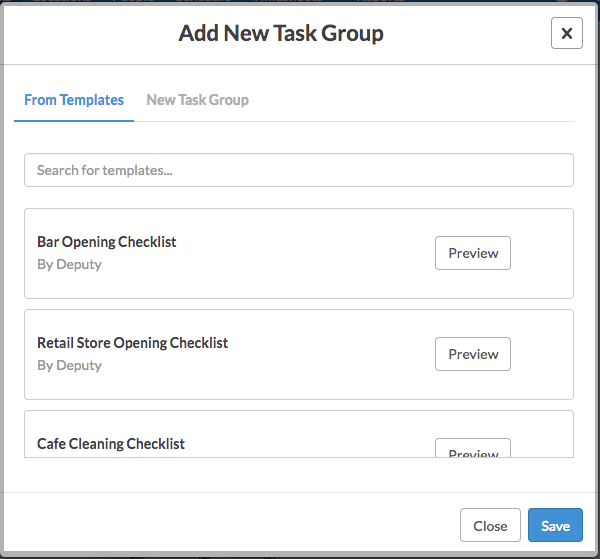
Task: Select the Retail Store Opening Checklist title
Action: click(132, 343)
